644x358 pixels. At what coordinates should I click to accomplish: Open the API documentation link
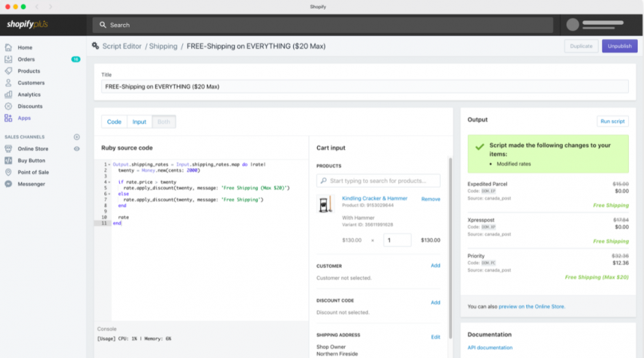[x=489, y=348]
